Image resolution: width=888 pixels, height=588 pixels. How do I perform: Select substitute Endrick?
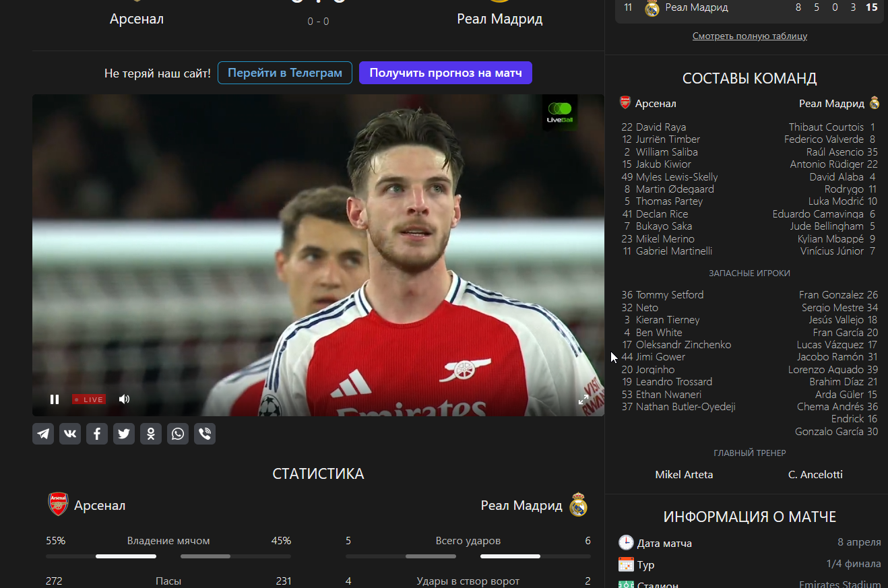[848, 419]
